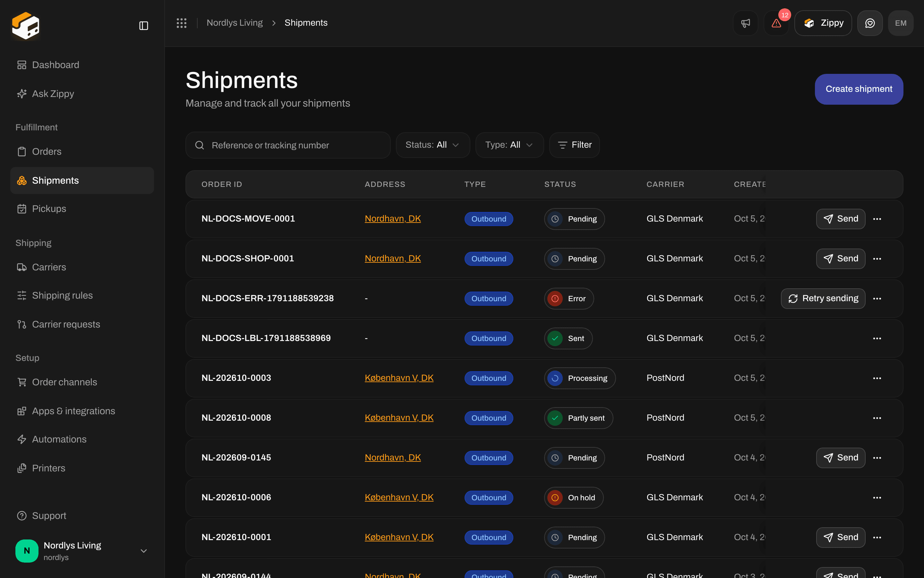The height and width of the screenshot is (578, 924).
Task: Open the Automations page
Action: click(82, 439)
